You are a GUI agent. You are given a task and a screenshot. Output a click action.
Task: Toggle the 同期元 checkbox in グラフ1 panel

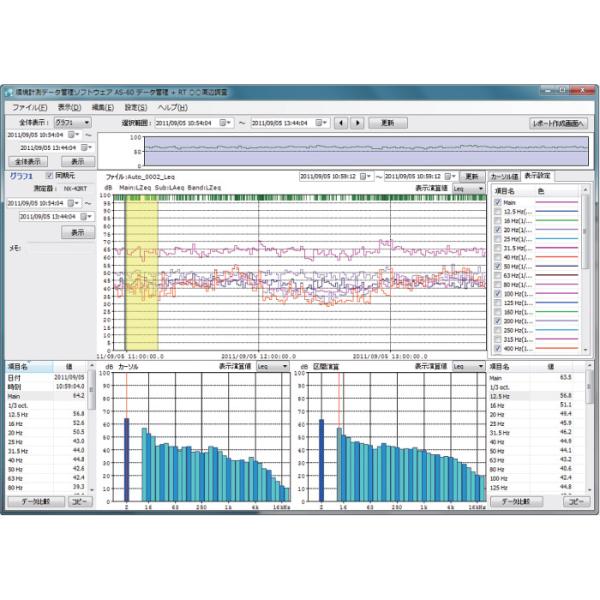[49, 175]
